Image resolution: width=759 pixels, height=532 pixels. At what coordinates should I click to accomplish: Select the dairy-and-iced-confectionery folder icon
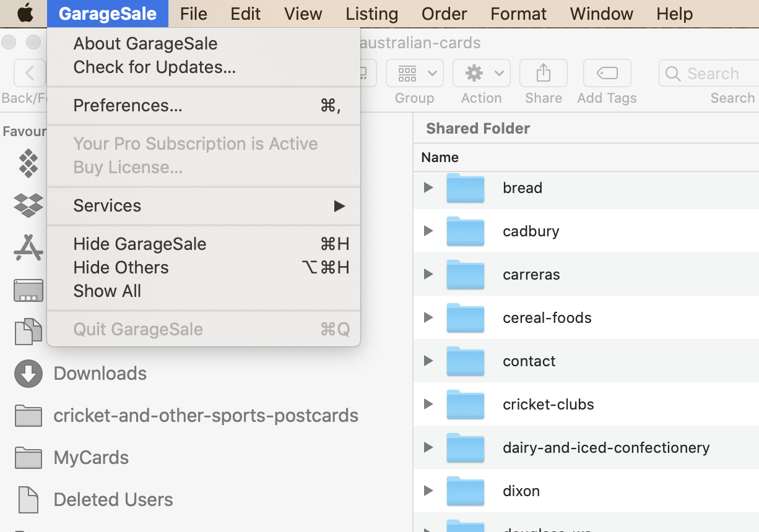(466, 448)
